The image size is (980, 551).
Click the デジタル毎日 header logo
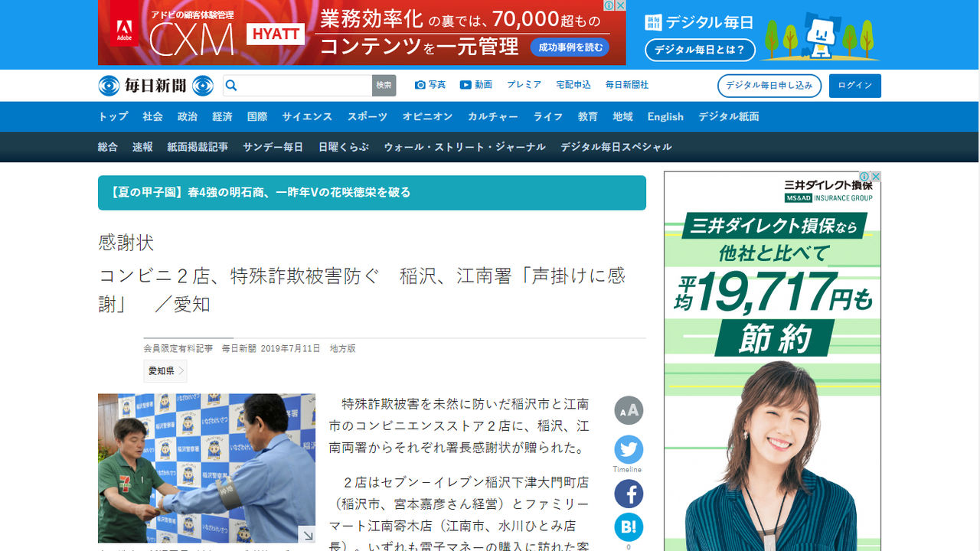click(x=699, y=22)
